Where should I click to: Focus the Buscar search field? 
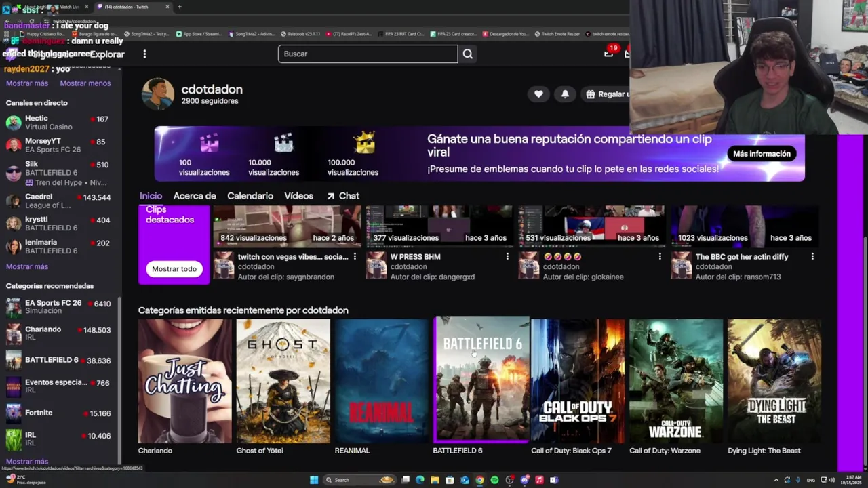368,54
